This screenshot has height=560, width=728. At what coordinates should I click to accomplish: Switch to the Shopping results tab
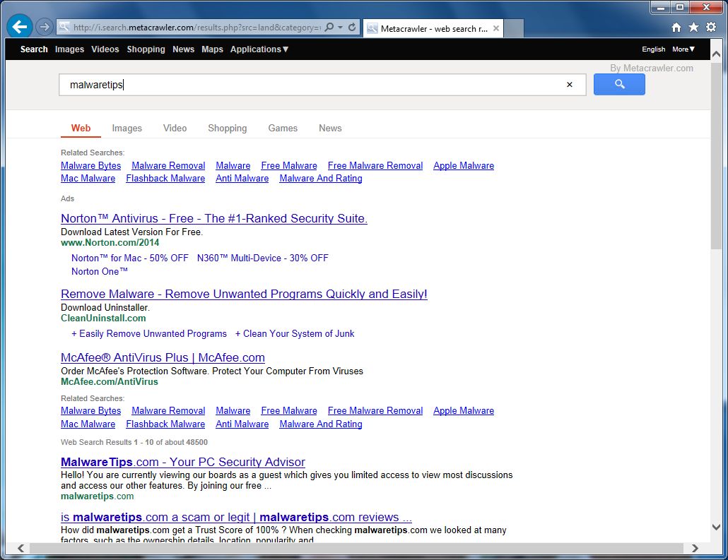(228, 128)
